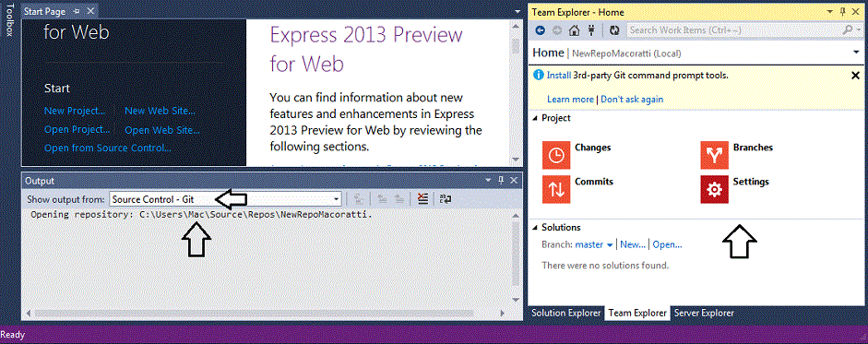
Task: Click the New Project... link
Action: pos(75,111)
